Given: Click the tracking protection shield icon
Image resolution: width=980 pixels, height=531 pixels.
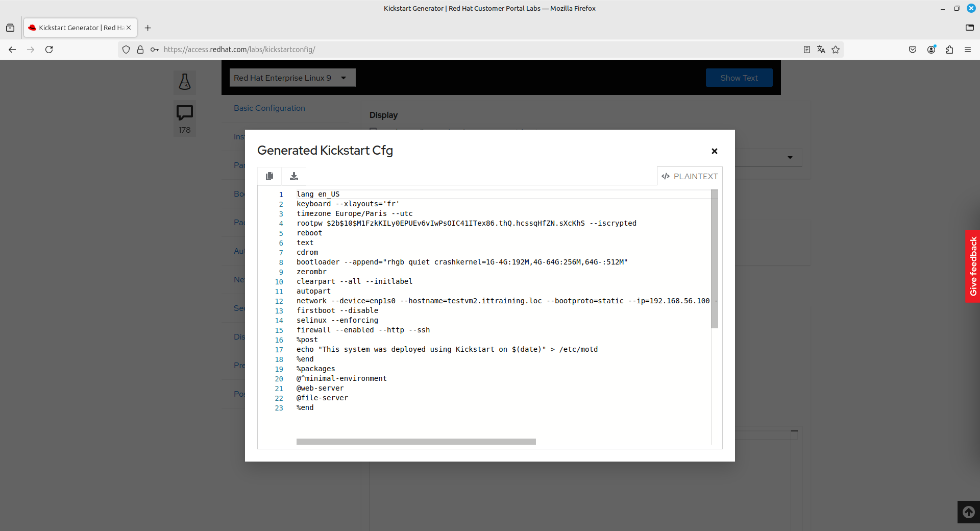Looking at the screenshot, I should (126, 50).
